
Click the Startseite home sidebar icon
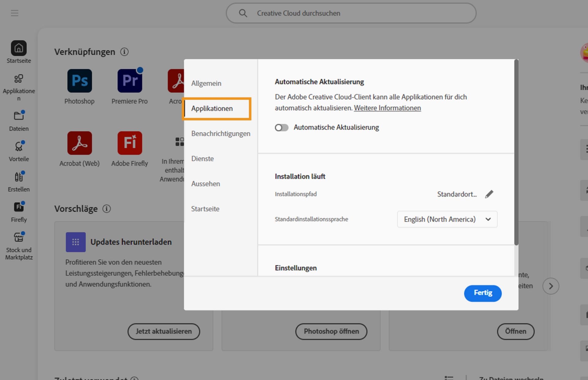coord(19,48)
